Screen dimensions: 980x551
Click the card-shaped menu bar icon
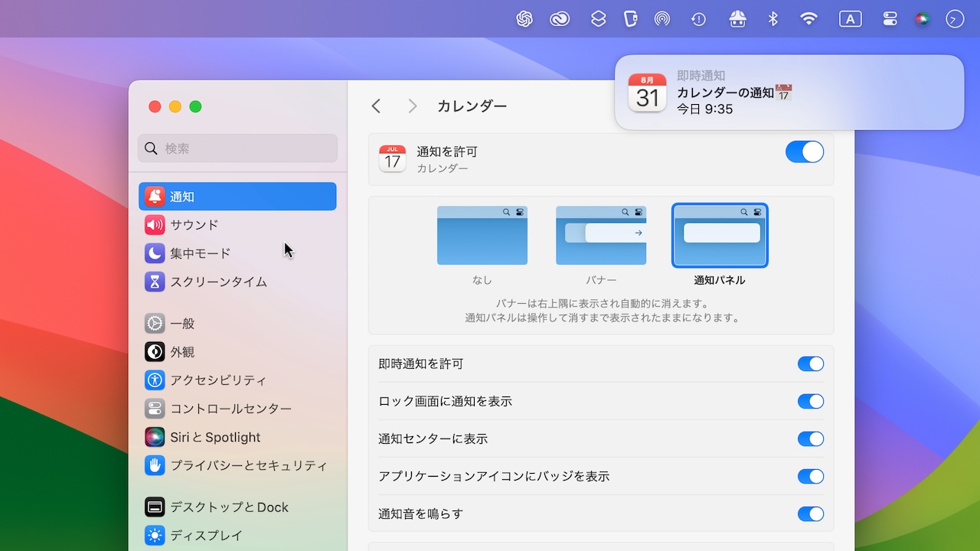click(630, 19)
